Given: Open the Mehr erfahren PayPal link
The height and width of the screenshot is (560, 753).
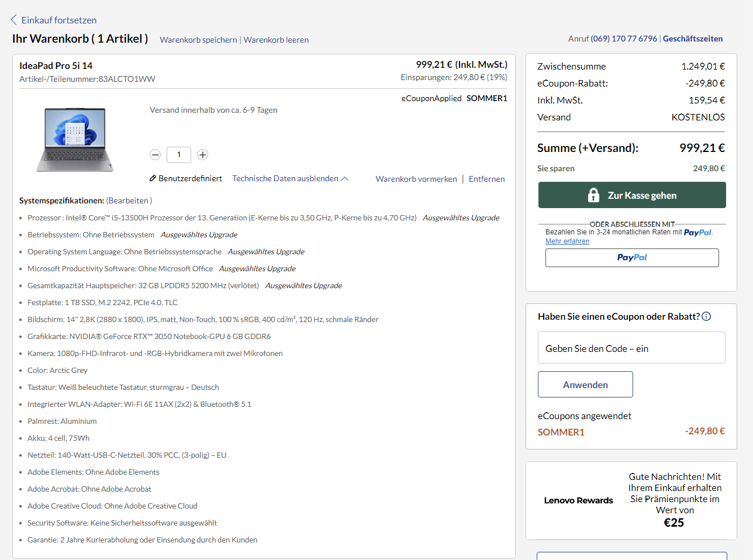Looking at the screenshot, I should tap(567, 241).
